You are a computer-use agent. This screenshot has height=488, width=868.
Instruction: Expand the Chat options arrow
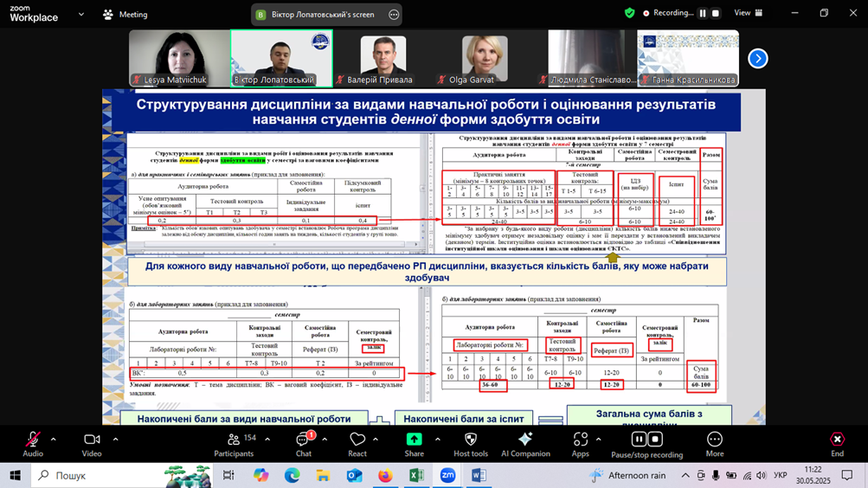325,440
